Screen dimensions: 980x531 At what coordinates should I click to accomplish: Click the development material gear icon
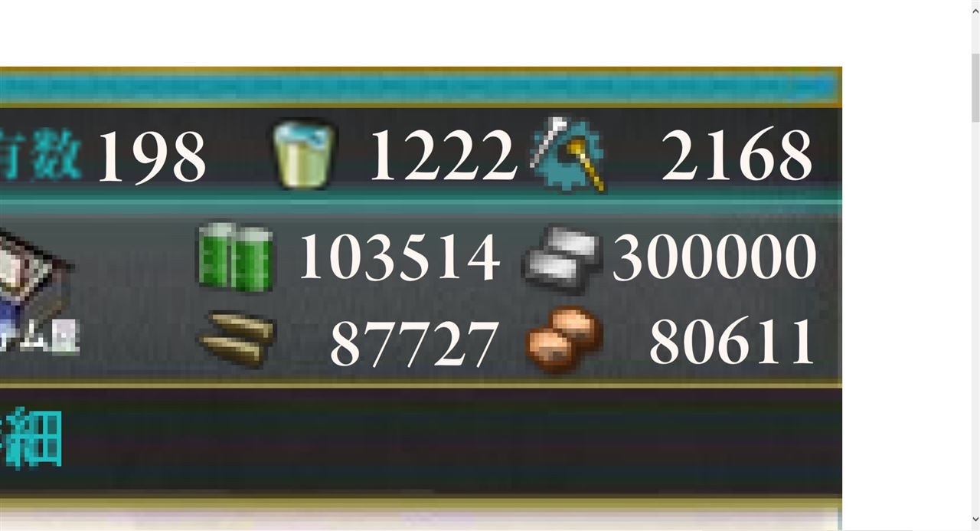[568, 153]
